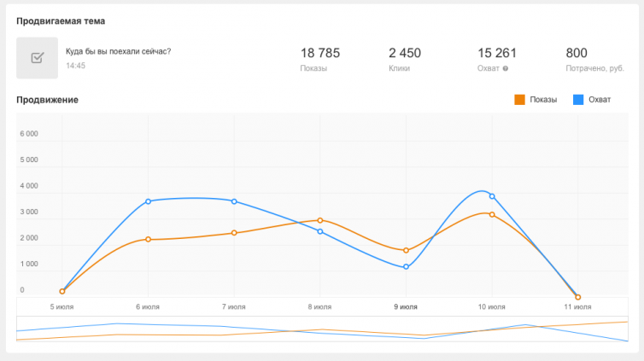
Task: Click the blue Охват legend swatch
Action: point(578,100)
